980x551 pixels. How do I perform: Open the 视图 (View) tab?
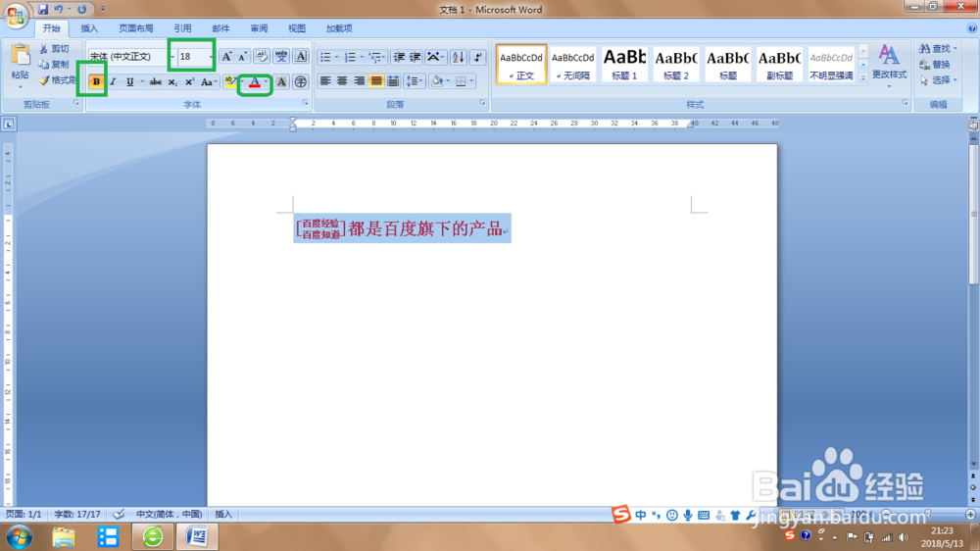click(297, 28)
